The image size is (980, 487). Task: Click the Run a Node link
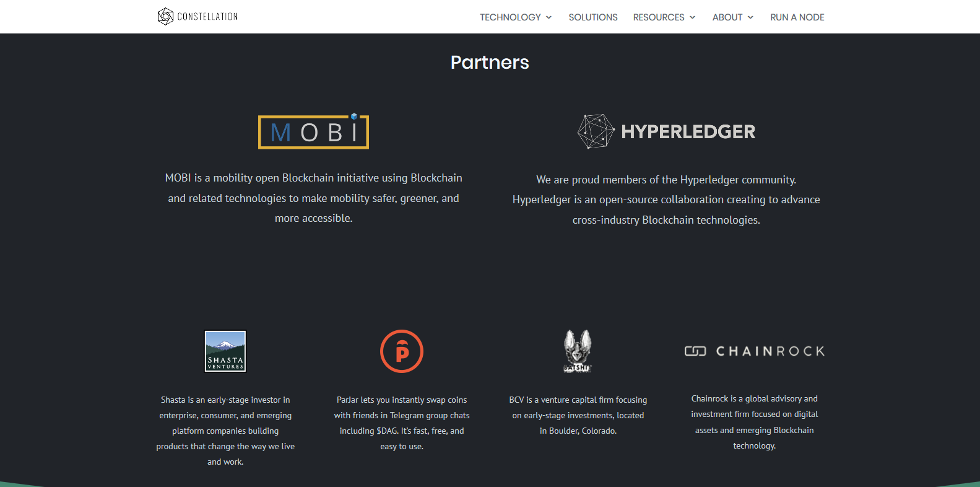click(797, 17)
